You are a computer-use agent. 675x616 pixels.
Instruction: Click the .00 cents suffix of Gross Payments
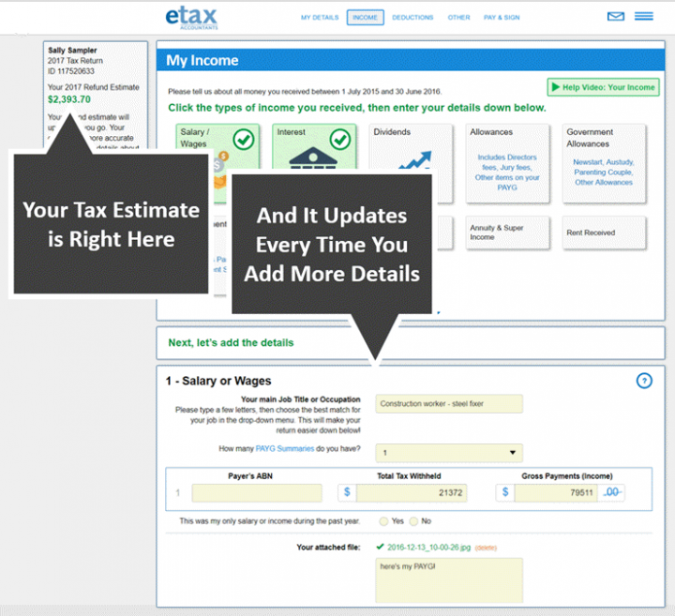[611, 492]
